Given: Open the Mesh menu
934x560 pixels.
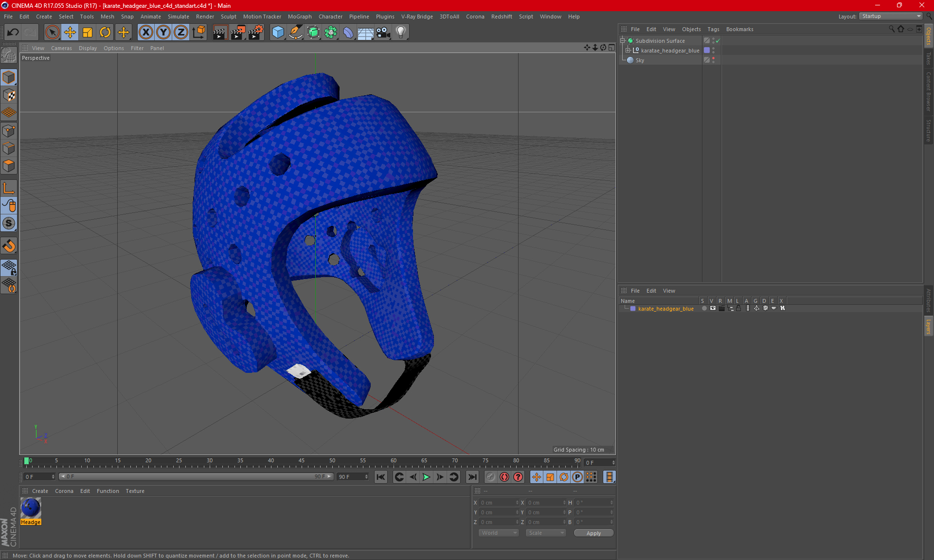Looking at the screenshot, I should (107, 17).
